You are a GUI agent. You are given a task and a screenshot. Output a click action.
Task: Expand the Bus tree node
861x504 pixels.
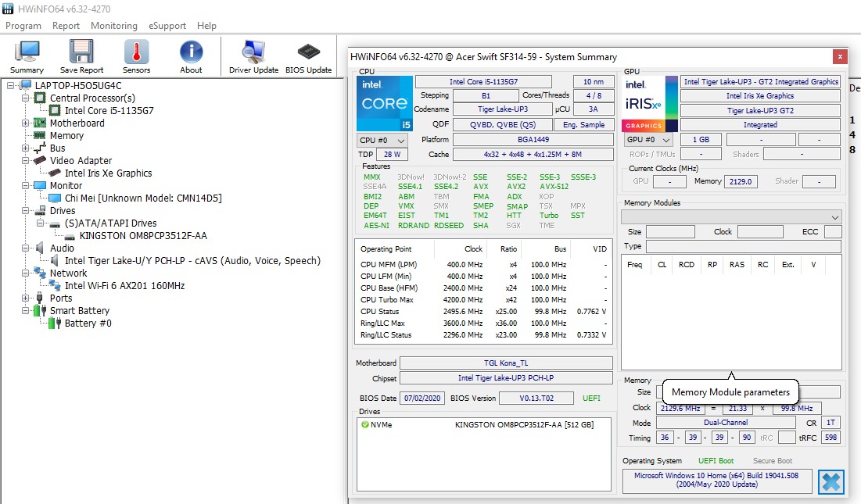pyautogui.click(x=26, y=148)
